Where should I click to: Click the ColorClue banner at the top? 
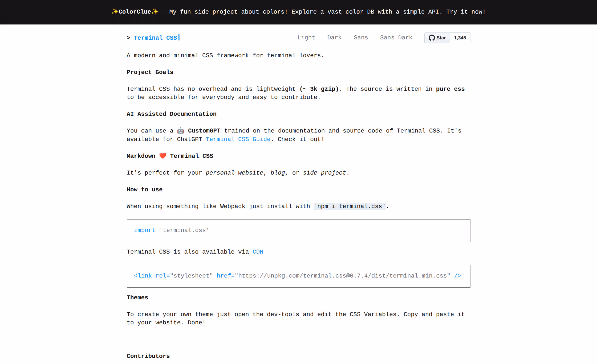298,12
